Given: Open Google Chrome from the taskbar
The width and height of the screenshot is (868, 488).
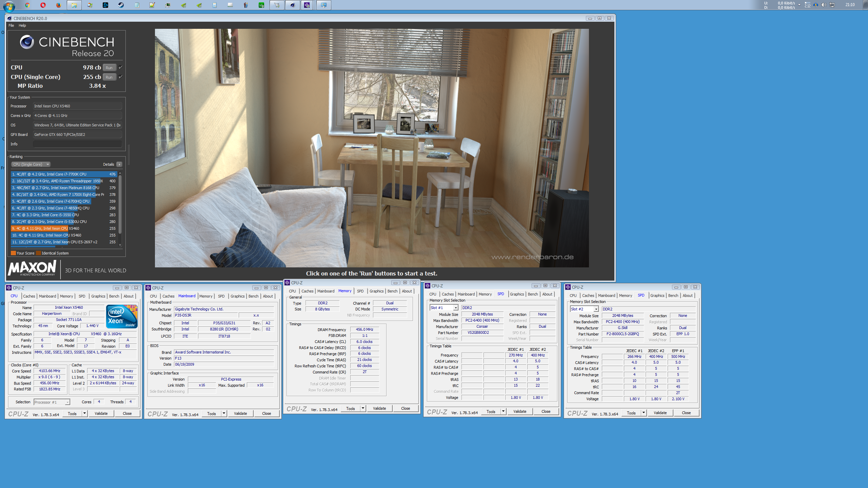Looking at the screenshot, I should click(x=27, y=5).
